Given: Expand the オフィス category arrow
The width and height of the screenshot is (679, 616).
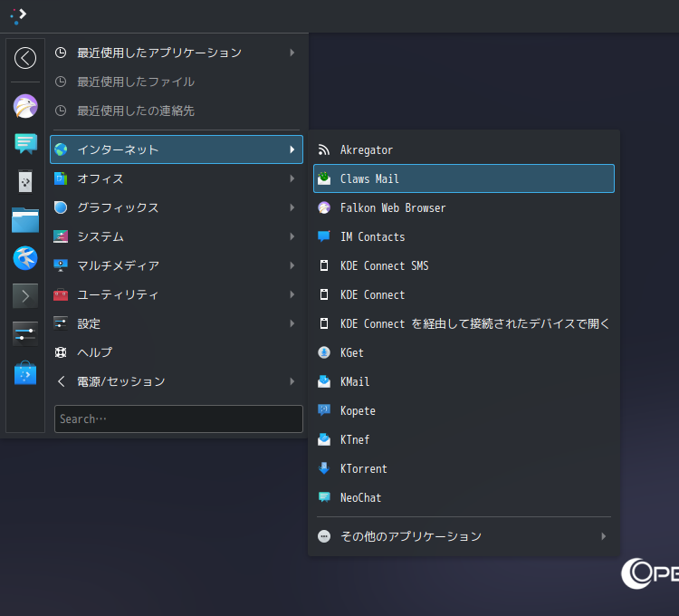Looking at the screenshot, I should pos(292,178).
